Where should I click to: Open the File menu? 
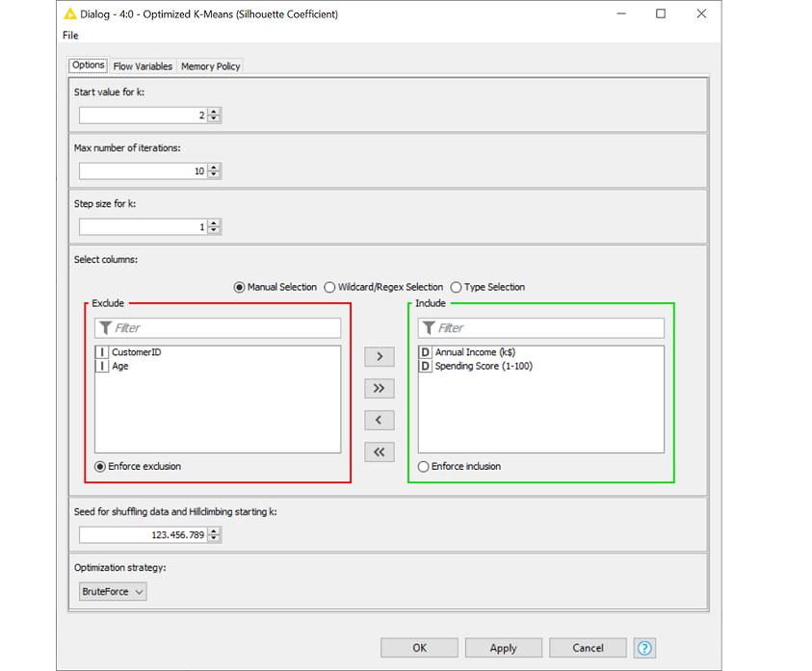point(69,35)
